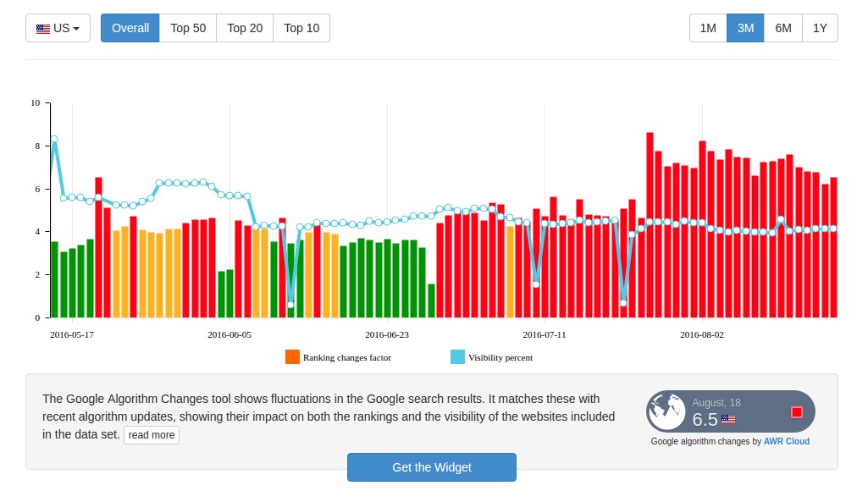
Task: Click the 2016-08-02 axis date marker
Action: click(702, 335)
